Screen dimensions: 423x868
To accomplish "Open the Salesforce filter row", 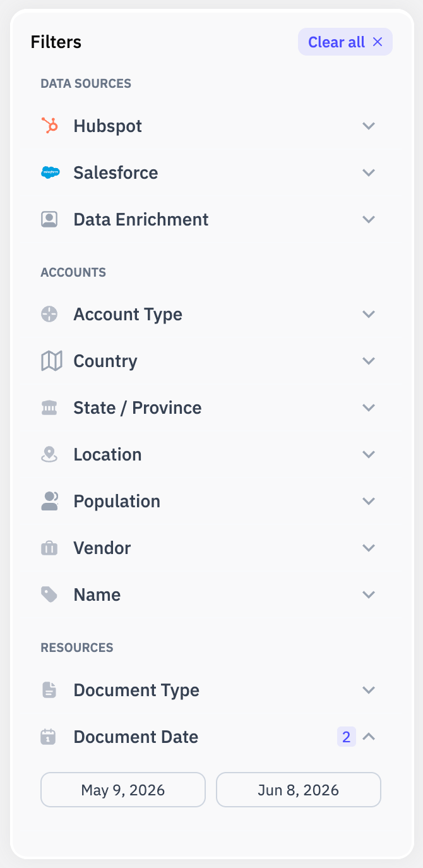I will coord(211,172).
